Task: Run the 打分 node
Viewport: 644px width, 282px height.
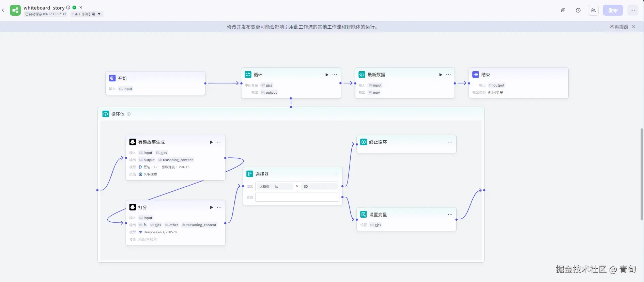Action: (x=211, y=207)
